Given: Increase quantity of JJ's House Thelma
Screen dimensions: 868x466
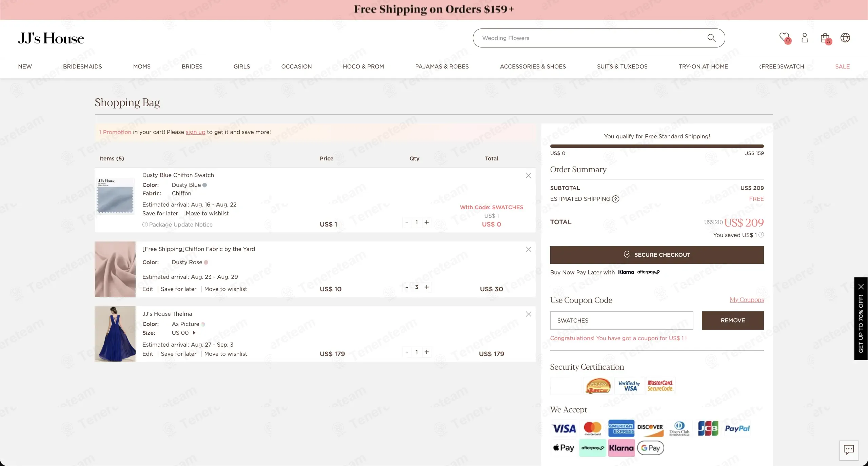Looking at the screenshot, I should click(x=427, y=352).
